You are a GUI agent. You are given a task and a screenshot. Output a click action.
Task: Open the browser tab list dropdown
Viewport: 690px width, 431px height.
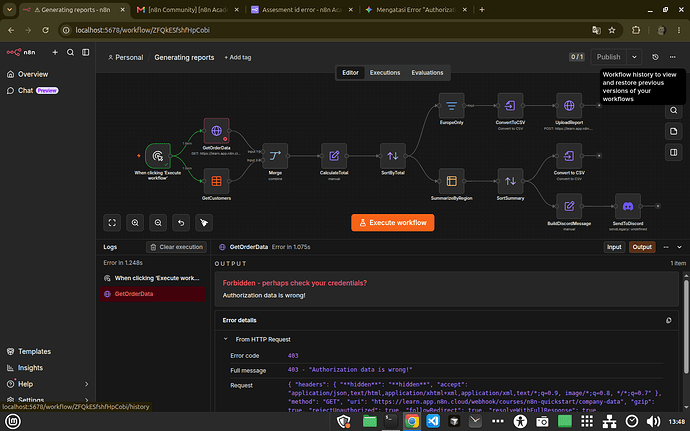pyautogui.click(x=9, y=9)
